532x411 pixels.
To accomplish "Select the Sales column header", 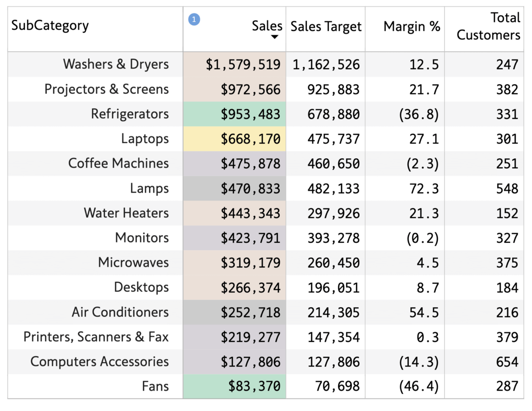I will click(267, 26).
